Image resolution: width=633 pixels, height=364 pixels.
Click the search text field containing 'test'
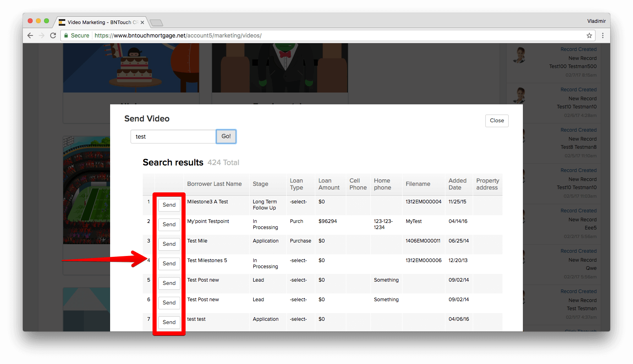173,137
